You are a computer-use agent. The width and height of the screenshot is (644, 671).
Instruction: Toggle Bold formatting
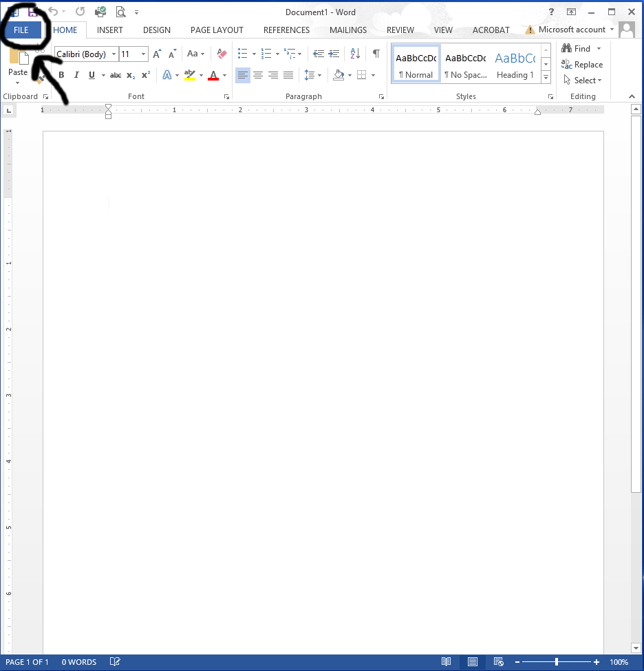62,75
